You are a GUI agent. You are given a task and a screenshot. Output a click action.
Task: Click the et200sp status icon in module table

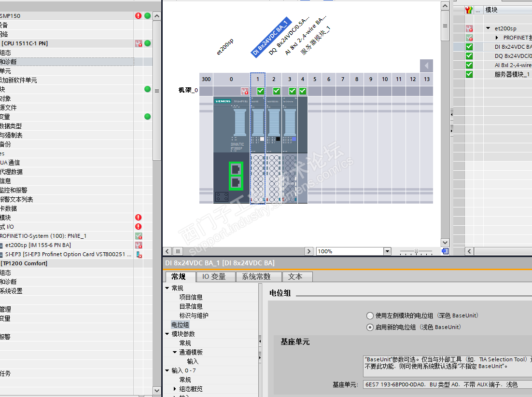(469, 28)
